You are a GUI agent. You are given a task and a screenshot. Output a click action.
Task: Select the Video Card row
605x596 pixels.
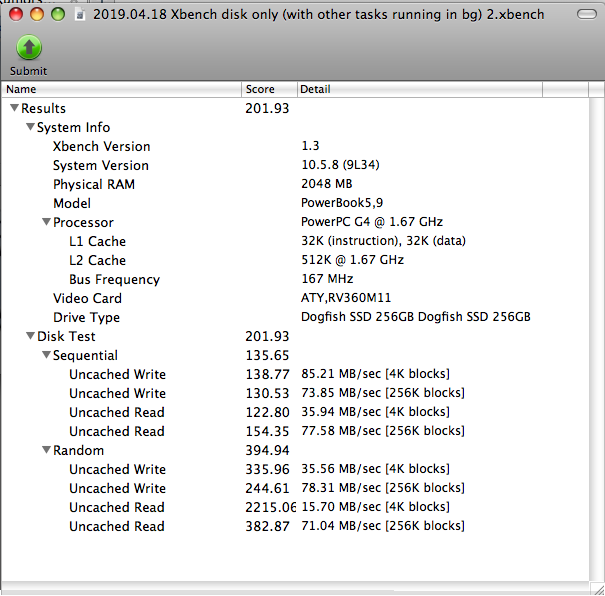pos(295,298)
